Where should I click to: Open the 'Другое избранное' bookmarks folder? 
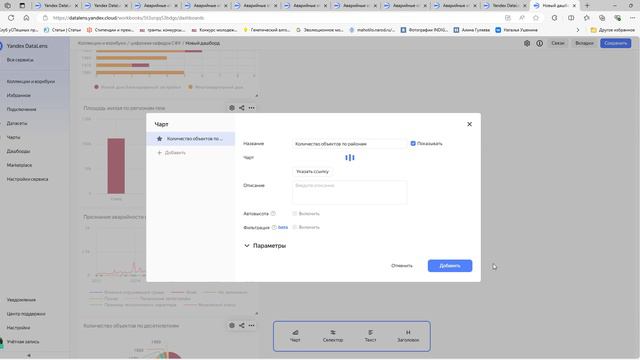612,30
